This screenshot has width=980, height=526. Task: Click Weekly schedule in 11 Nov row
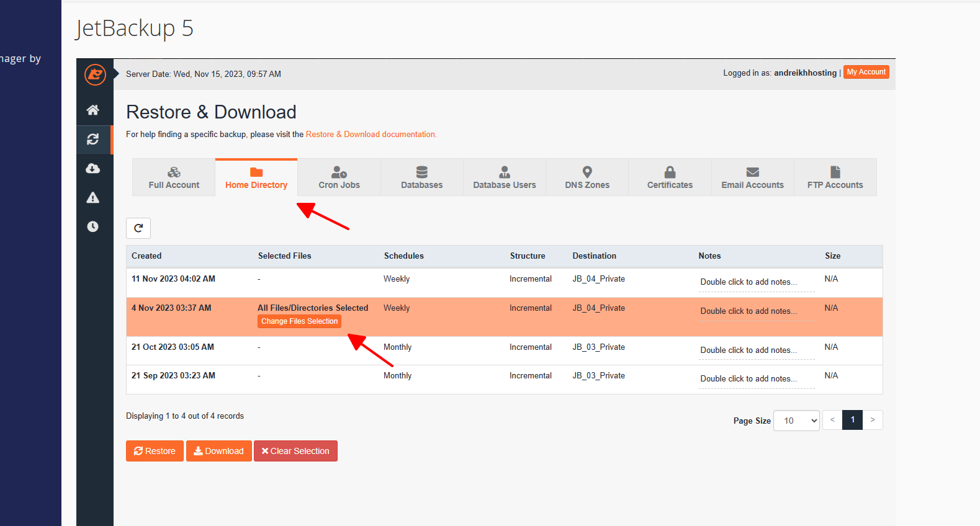click(x=397, y=279)
